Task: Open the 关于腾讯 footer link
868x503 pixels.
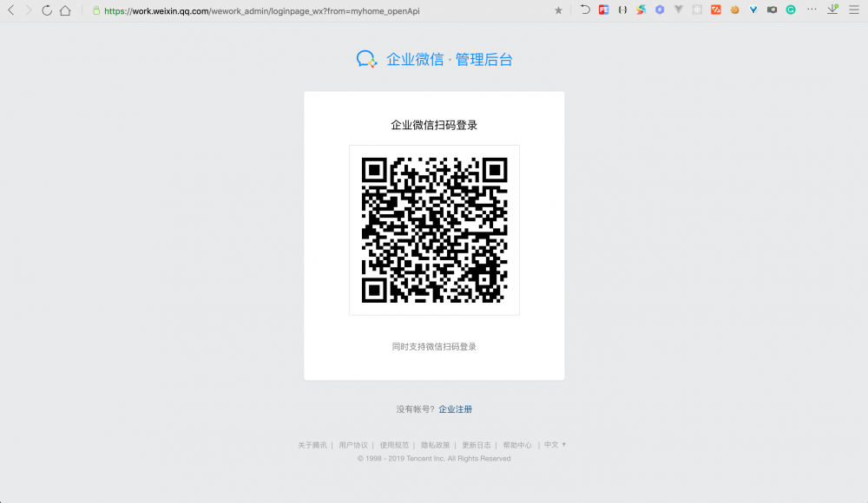Action: click(x=312, y=445)
